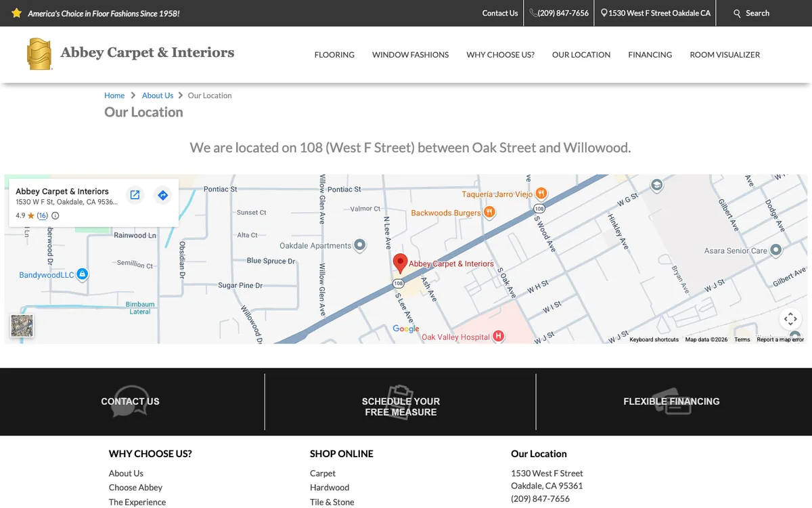Click The Experience footer link
The height and width of the screenshot is (508, 812).
[137, 502]
